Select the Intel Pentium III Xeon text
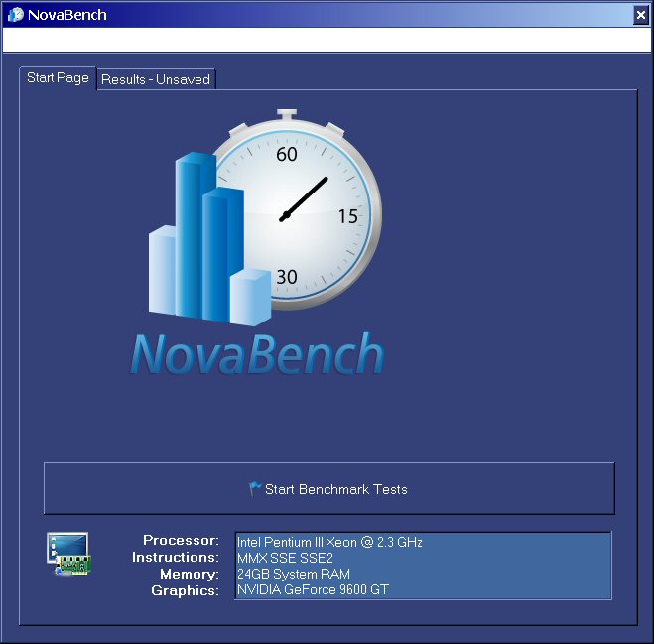 329,542
